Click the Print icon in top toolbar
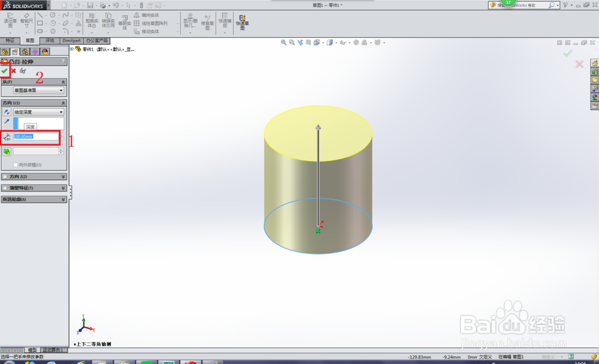The image size is (599, 364). (x=102, y=5)
